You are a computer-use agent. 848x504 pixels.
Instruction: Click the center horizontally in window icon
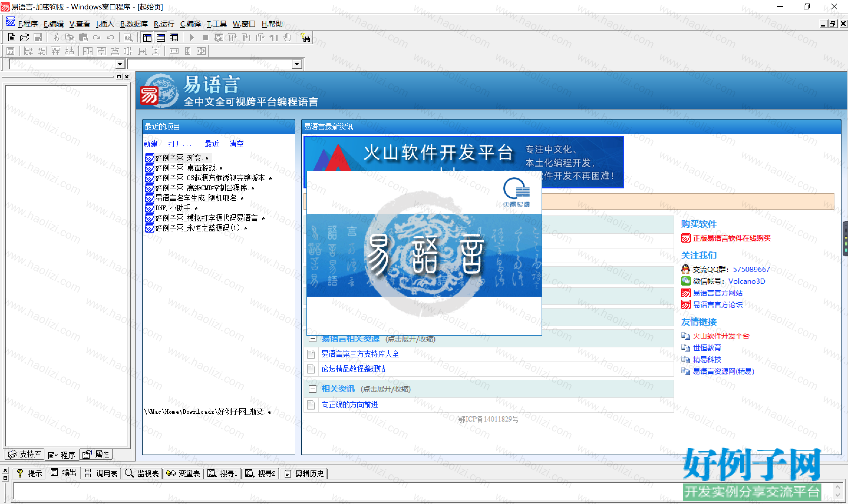tap(88, 51)
